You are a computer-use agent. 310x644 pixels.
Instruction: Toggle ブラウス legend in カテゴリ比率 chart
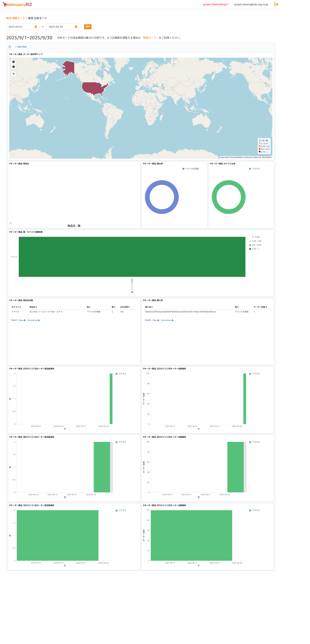255,169
